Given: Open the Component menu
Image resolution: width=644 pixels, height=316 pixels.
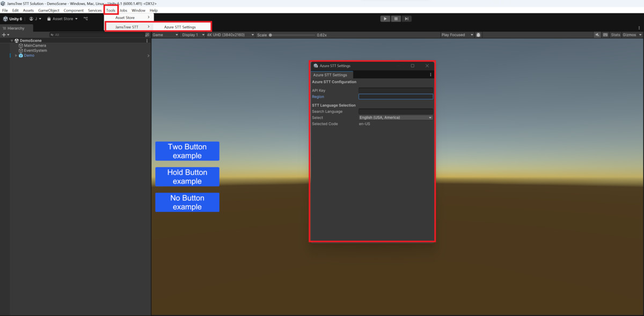Looking at the screenshot, I should point(74,11).
